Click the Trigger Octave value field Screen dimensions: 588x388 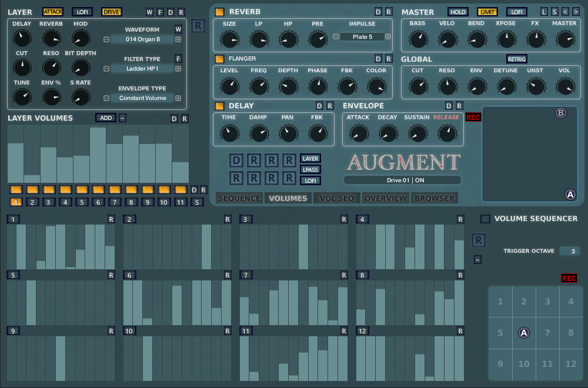tap(569, 251)
